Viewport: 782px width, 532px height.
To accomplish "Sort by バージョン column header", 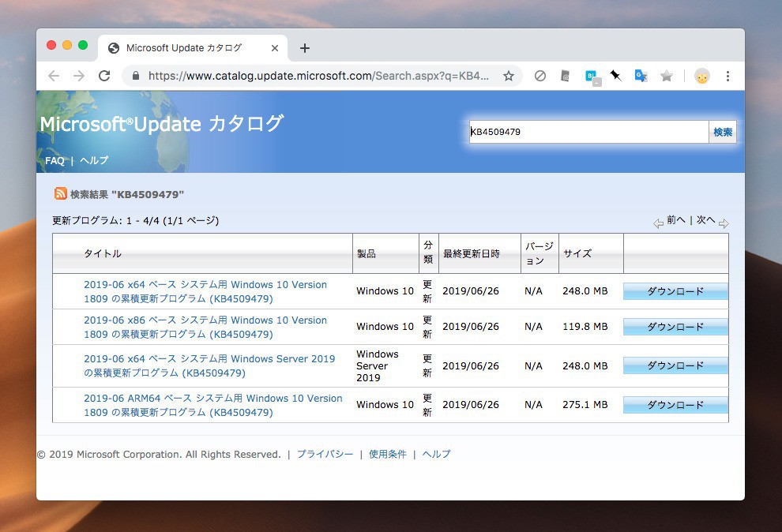I will [x=540, y=253].
